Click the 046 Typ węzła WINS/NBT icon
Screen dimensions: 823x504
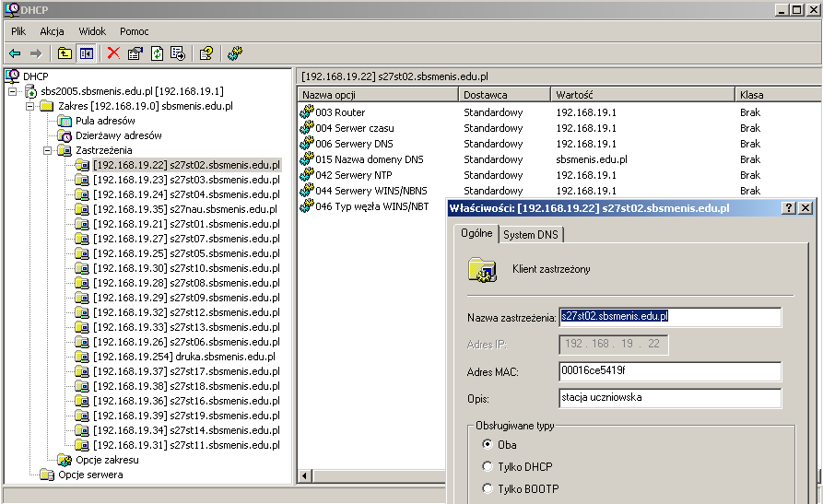[x=307, y=206]
